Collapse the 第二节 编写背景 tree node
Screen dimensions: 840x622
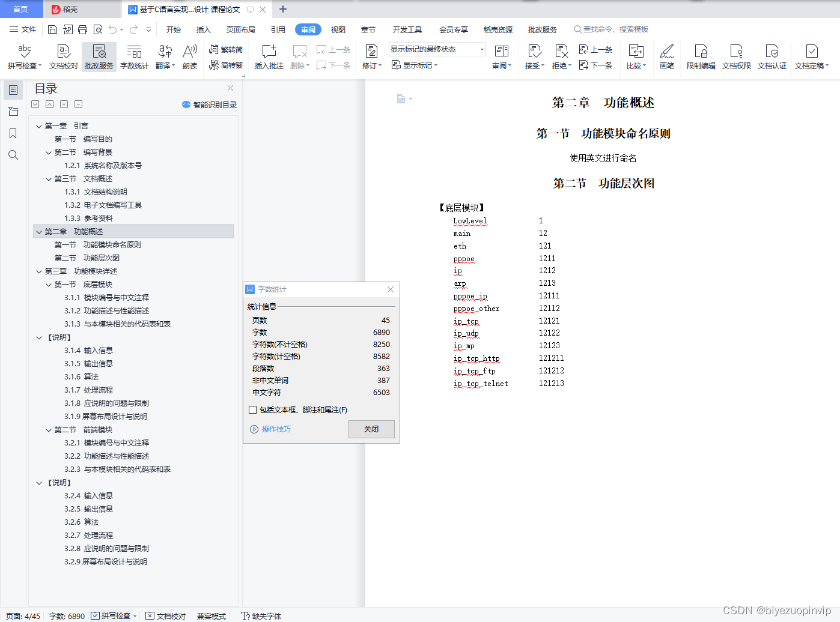49,152
